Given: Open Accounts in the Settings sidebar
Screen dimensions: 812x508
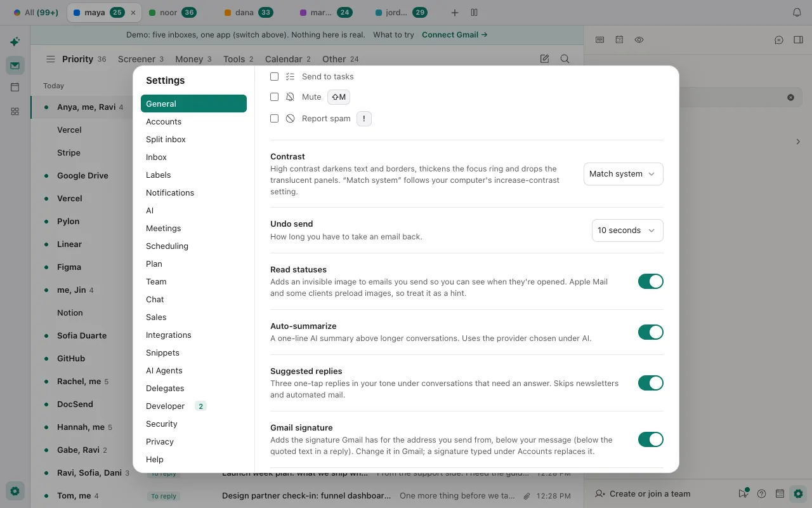Looking at the screenshot, I should coord(193,121).
